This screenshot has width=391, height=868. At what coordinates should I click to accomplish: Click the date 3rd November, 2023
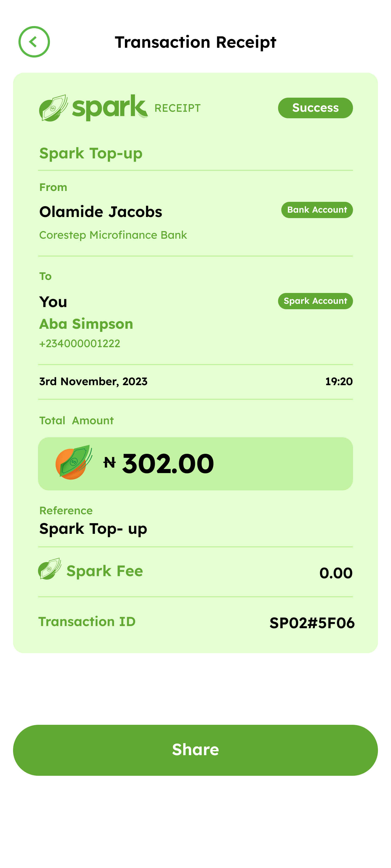pos(93,381)
